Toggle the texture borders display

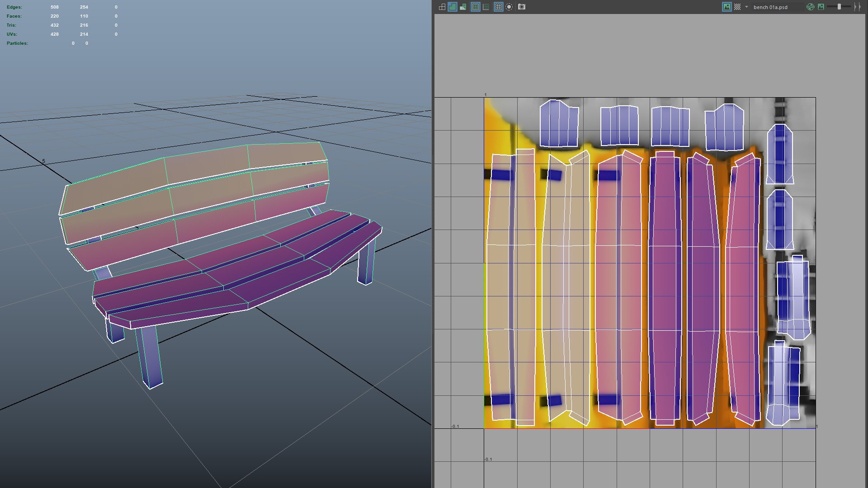[x=475, y=7]
